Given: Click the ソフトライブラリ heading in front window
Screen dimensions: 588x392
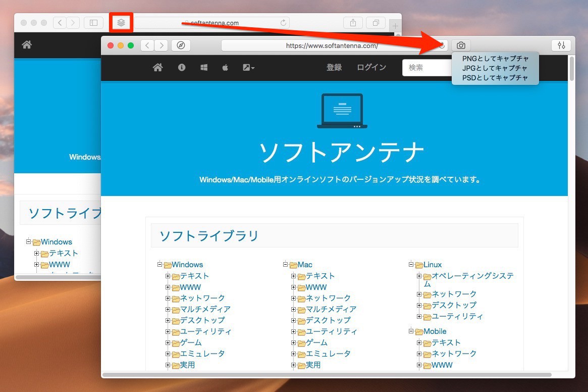Looking at the screenshot, I should tap(209, 236).
